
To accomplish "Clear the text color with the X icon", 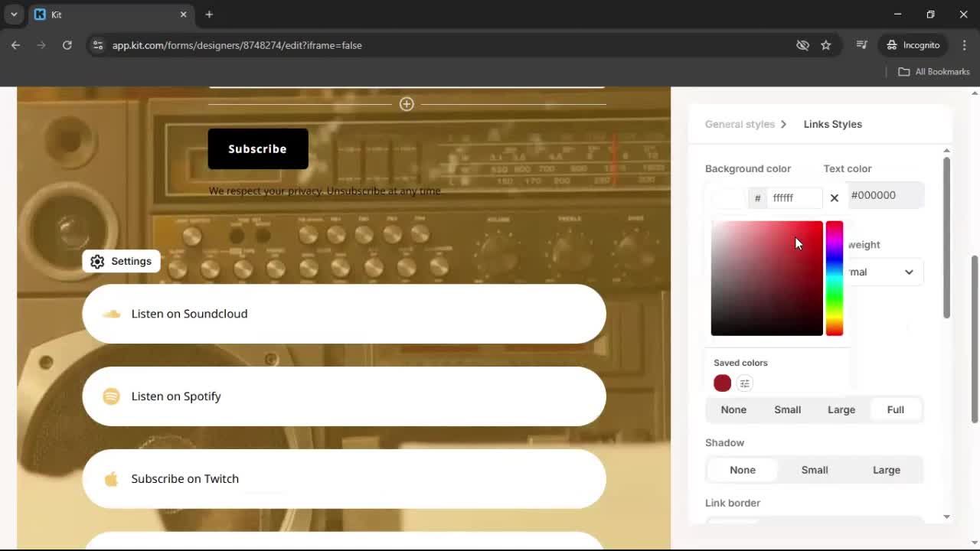I will (x=834, y=197).
